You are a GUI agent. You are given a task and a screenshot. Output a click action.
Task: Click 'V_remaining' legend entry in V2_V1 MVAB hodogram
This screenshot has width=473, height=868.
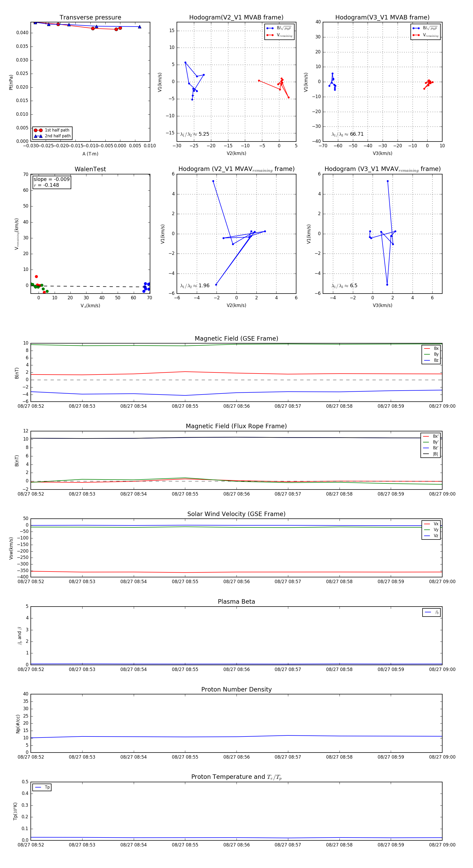click(x=285, y=35)
